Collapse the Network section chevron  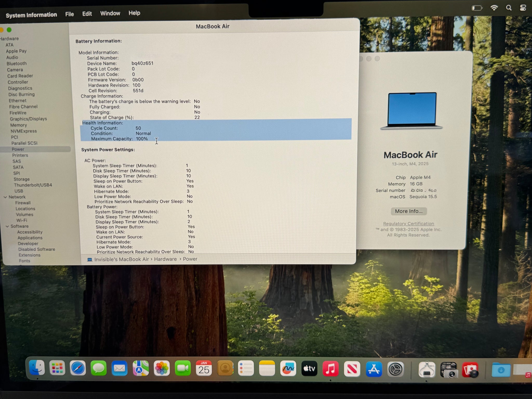click(5, 197)
